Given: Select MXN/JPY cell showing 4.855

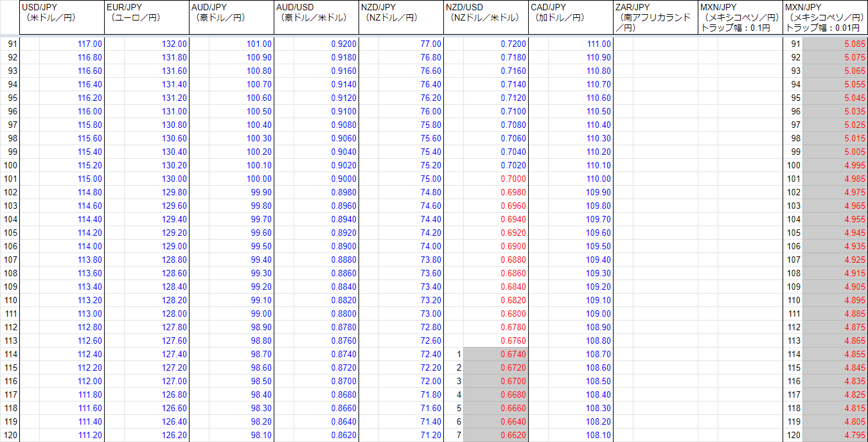Looking at the screenshot, I should 835,354.
